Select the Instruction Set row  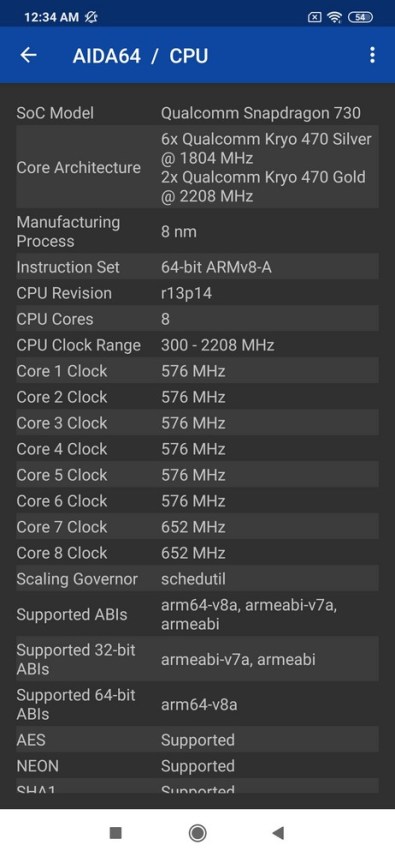[x=197, y=267]
